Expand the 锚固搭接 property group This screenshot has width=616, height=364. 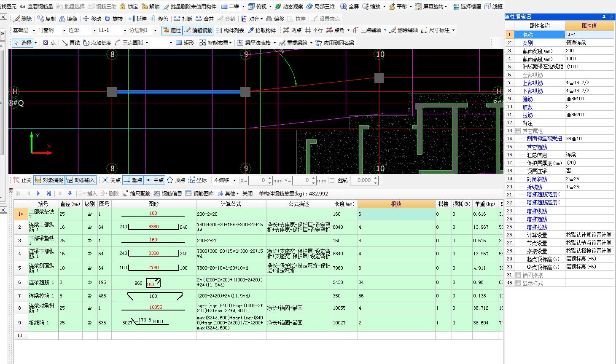pyautogui.click(x=518, y=275)
